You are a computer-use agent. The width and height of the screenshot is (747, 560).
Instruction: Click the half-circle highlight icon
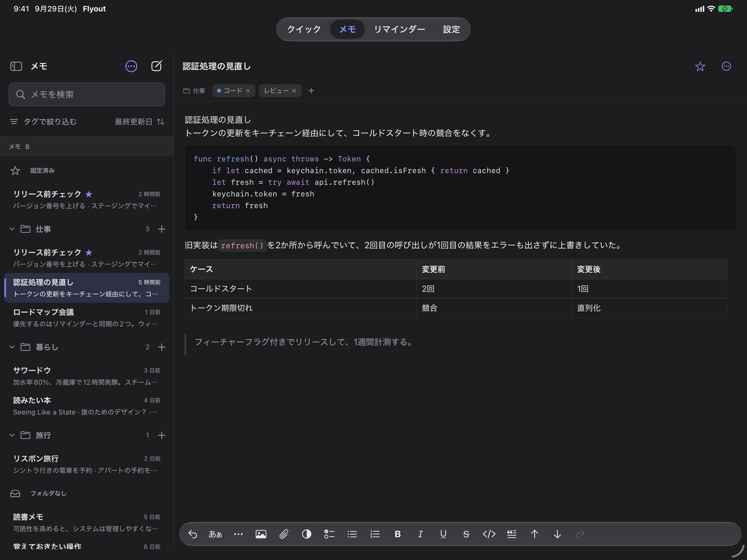coord(306,534)
